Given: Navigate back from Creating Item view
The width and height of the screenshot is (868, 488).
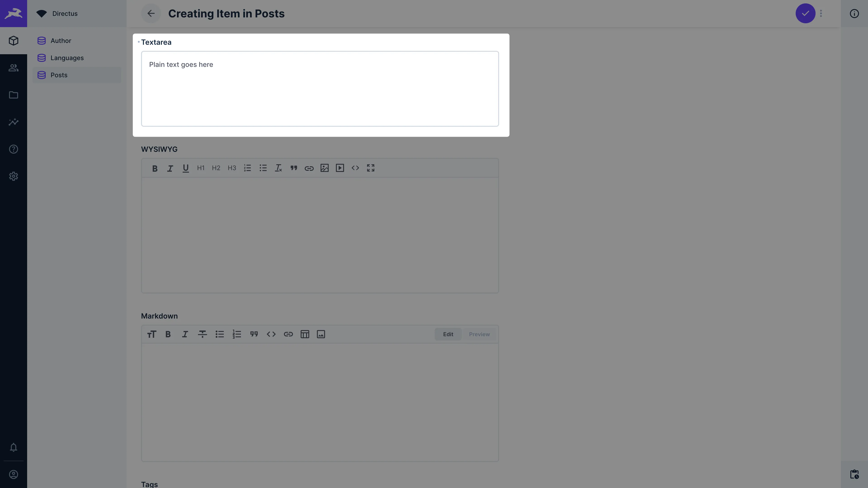Looking at the screenshot, I should click(150, 13).
